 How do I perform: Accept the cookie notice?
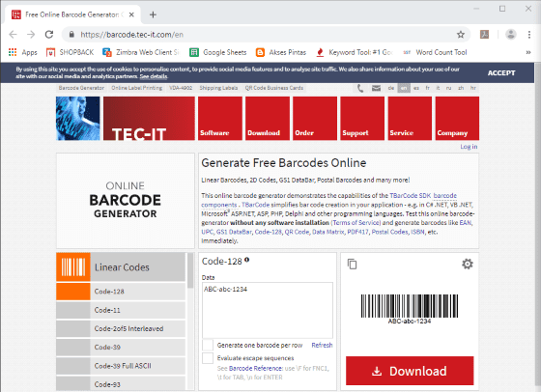pos(501,72)
